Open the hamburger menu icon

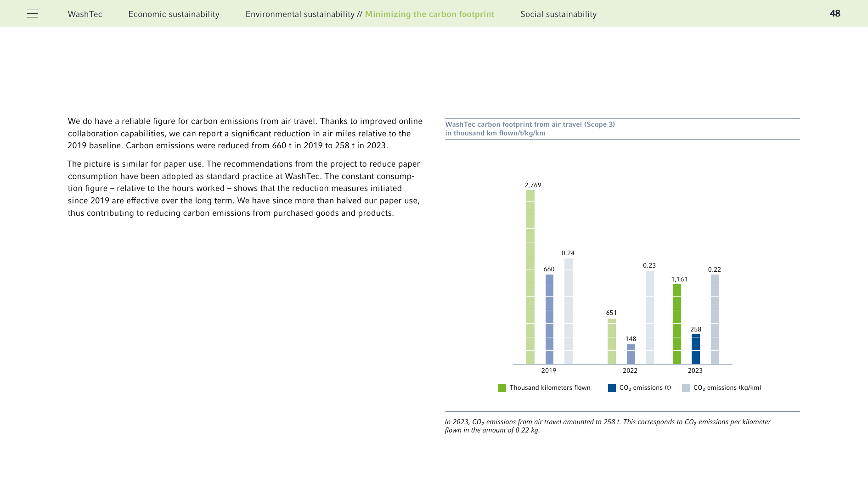(x=33, y=14)
